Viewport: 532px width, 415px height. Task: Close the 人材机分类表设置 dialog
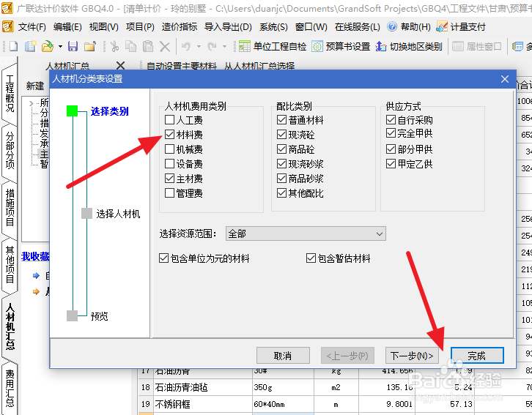504,79
